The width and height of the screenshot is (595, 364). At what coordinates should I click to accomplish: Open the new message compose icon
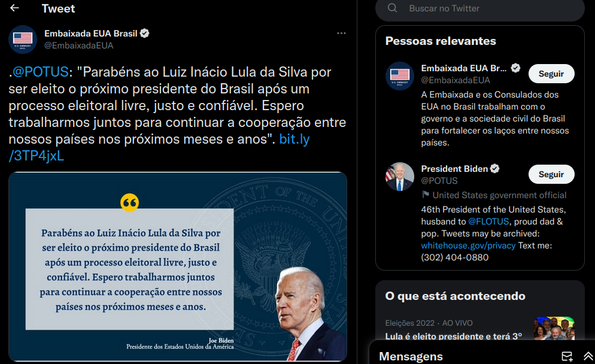[567, 356]
